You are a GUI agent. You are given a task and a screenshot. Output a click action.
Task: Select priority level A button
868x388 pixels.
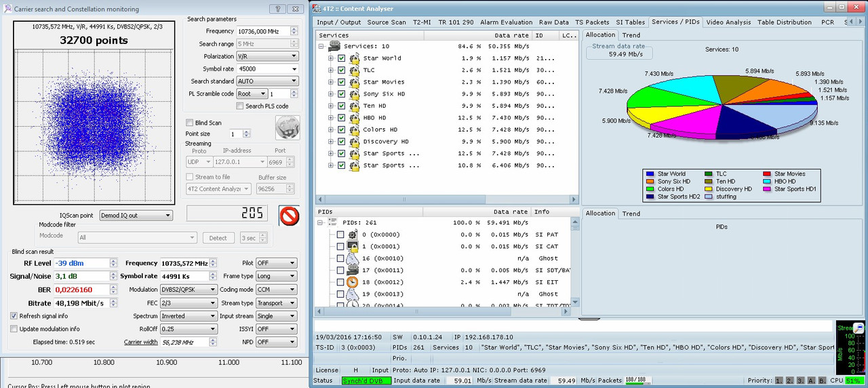click(812, 381)
